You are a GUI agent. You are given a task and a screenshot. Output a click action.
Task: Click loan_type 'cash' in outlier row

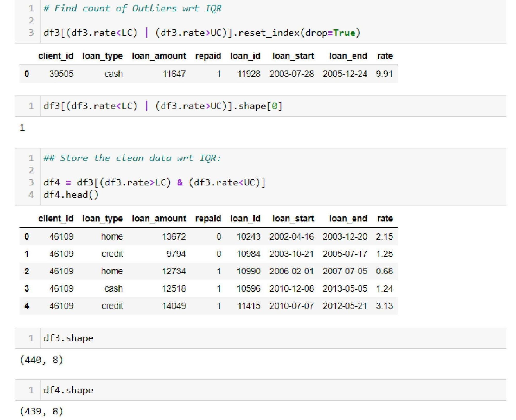pos(113,74)
